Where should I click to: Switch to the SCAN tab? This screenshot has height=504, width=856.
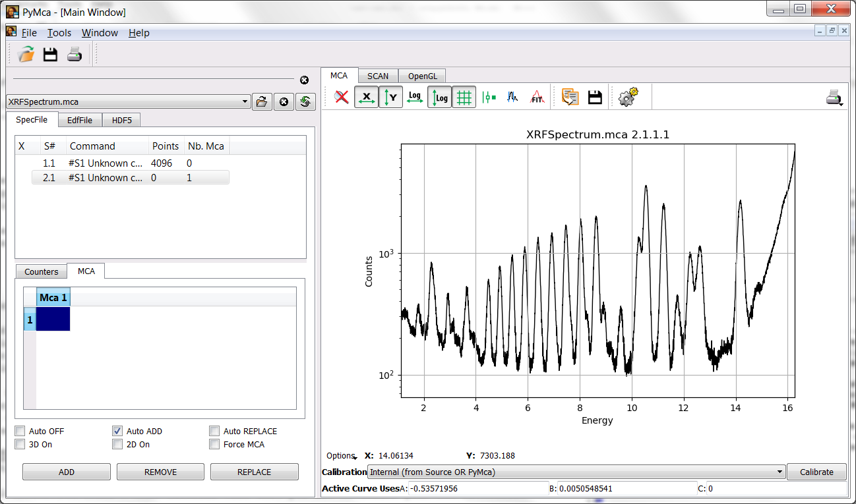click(378, 76)
